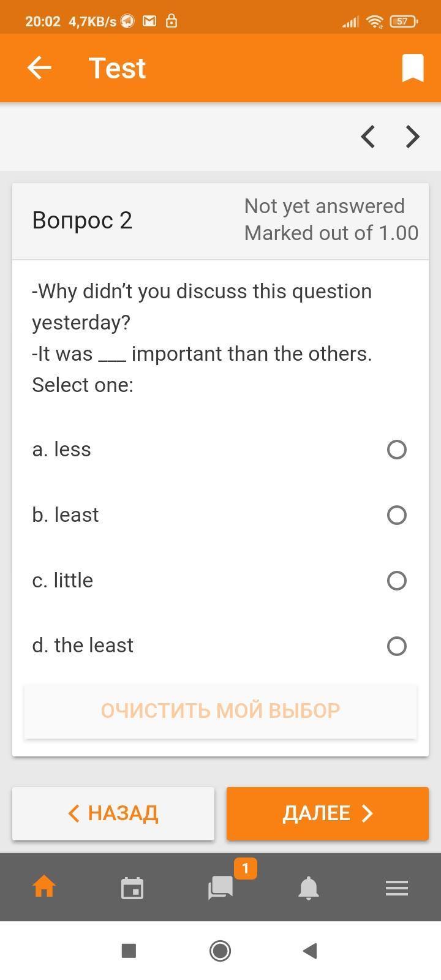The width and height of the screenshot is (441, 980).
Task: Tap the Android recent apps square
Action: (129, 951)
